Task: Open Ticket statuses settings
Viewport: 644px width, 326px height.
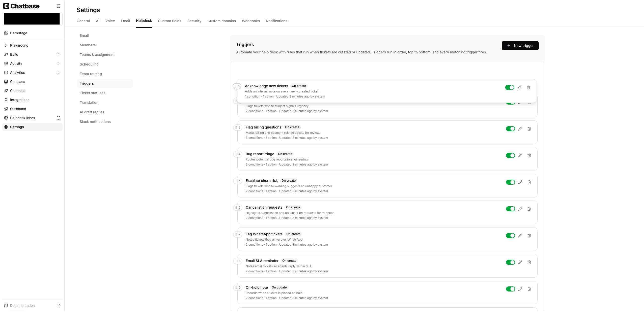Action: (x=105, y=93)
